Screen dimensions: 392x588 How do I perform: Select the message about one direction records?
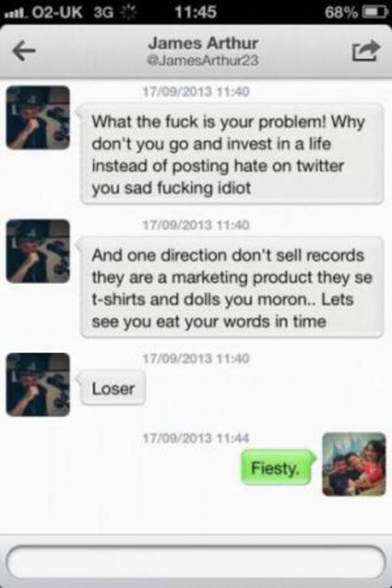(232, 288)
